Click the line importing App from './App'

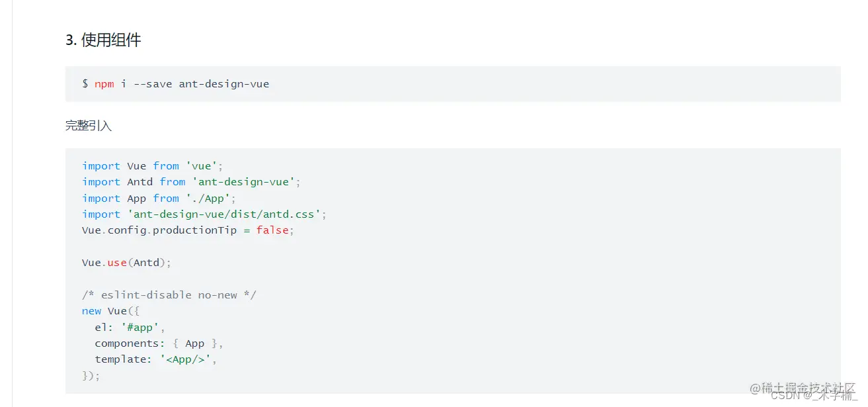[159, 199]
